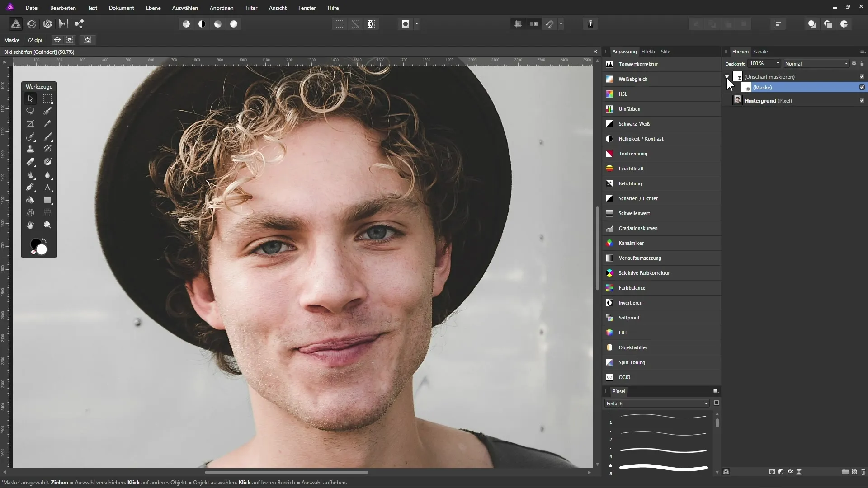Screen dimensions: 868x488
Task: Open the Filter menu
Action: point(251,8)
